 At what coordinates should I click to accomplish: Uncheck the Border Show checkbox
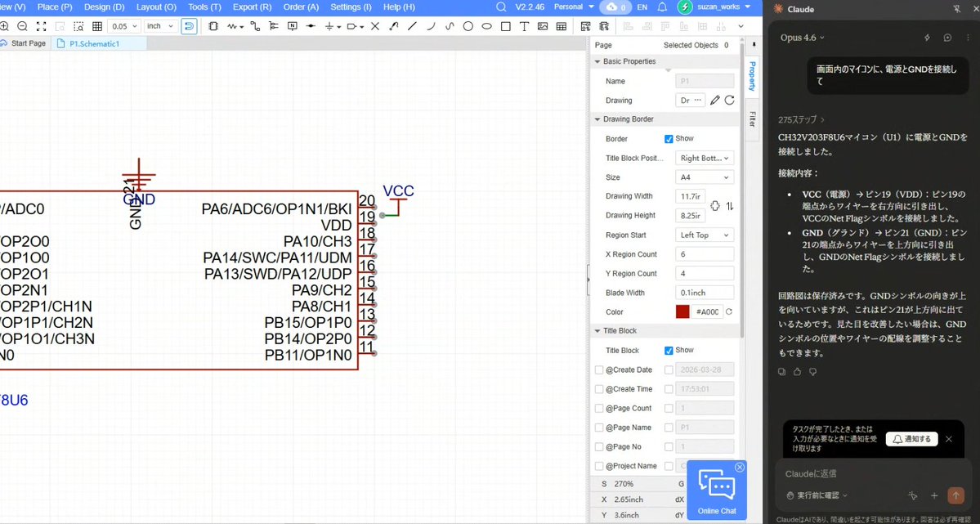(668, 139)
